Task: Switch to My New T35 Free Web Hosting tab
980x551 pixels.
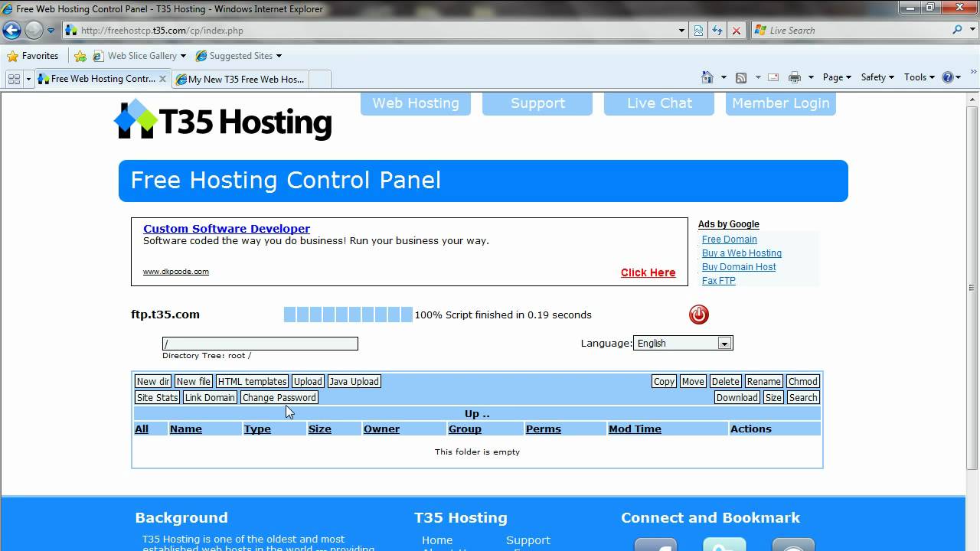Action: 240,79
